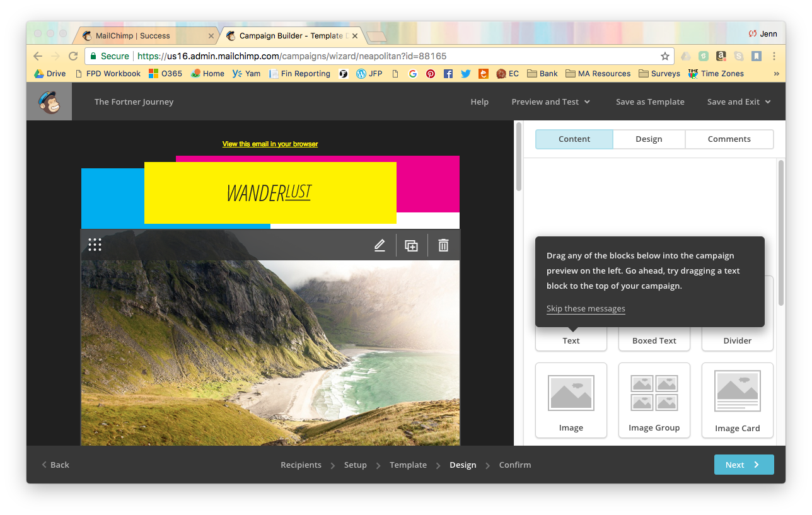Image resolution: width=812 pixels, height=515 pixels.
Task: Open the Twitter bookmark in the bookmarks bar
Action: pos(465,74)
